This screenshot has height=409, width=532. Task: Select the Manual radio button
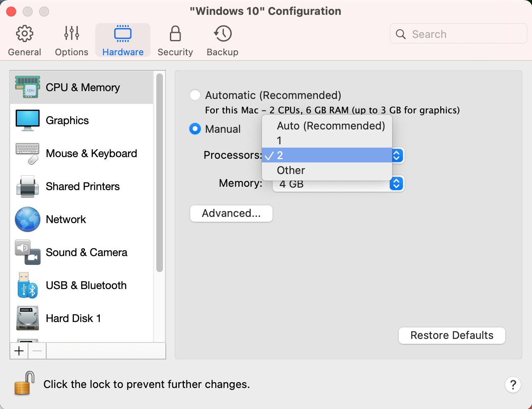[195, 129]
